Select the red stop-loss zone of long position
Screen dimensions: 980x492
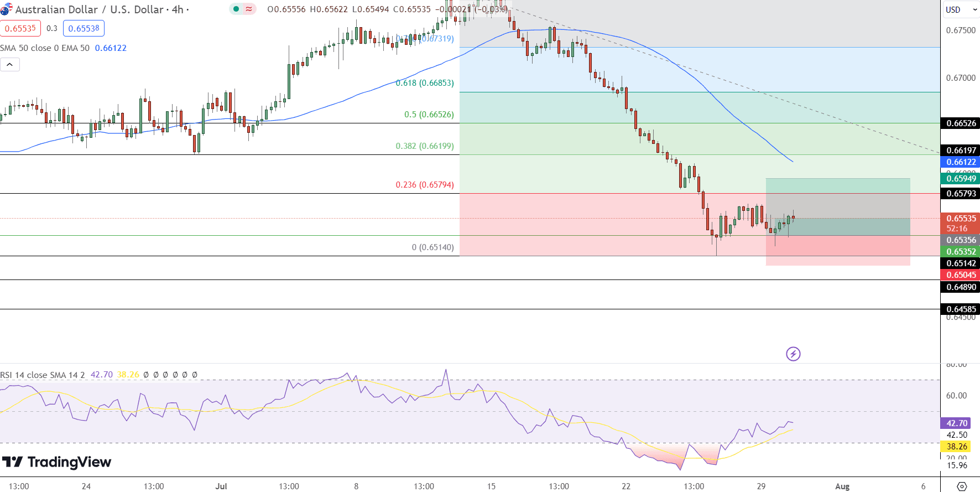[838, 250]
